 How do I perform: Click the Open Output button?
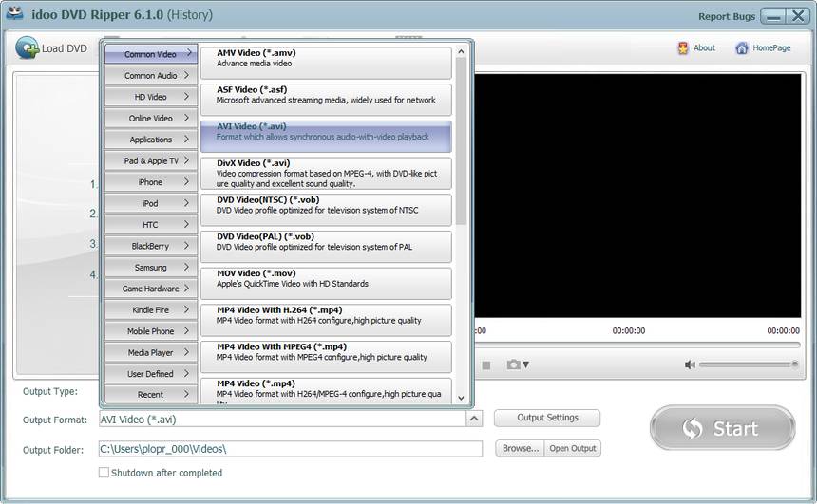tap(573, 448)
